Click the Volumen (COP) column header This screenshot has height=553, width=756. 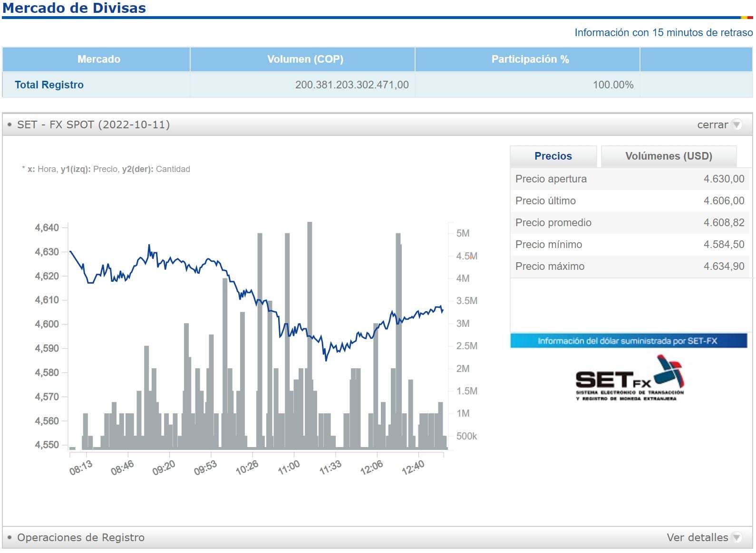pos(305,59)
